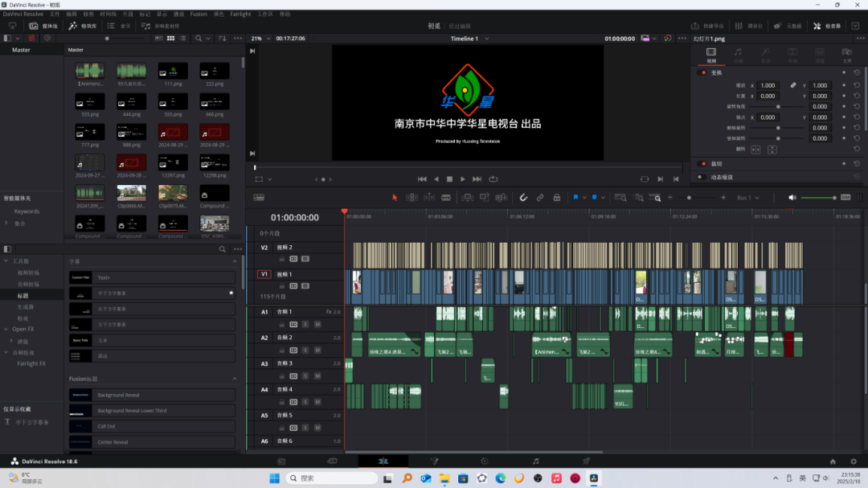This screenshot has height=488, width=868.
Task: Open media pool search icon
Action: (199, 39)
